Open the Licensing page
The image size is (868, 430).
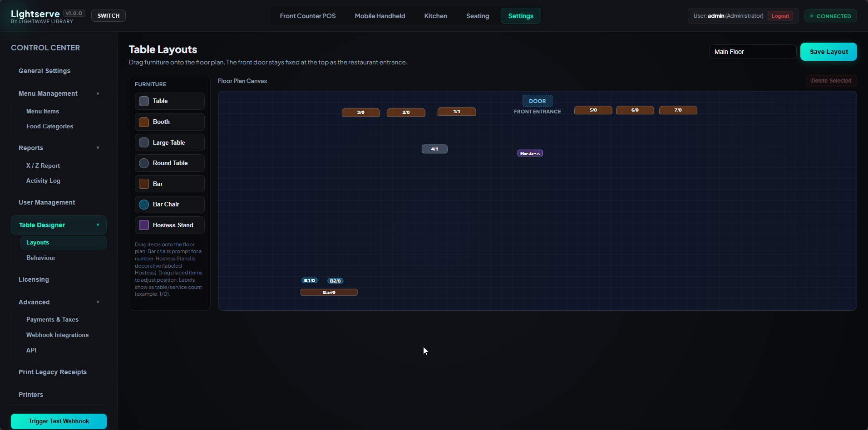point(34,279)
